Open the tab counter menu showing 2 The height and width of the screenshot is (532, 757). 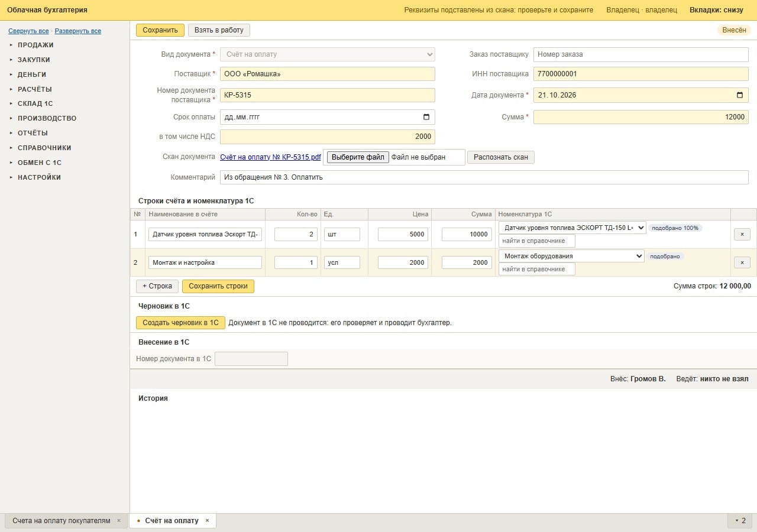point(740,521)
